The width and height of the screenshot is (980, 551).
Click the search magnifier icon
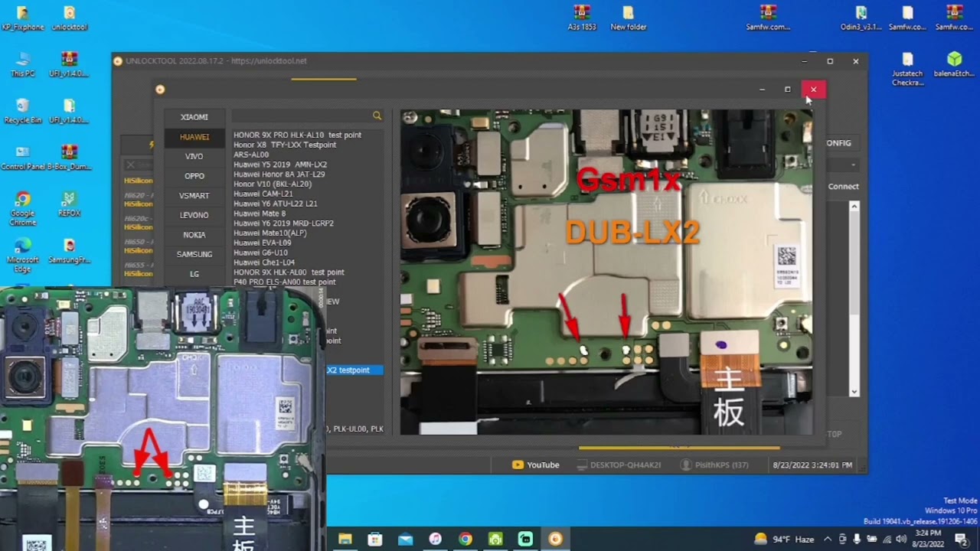(x=377, y=116)
